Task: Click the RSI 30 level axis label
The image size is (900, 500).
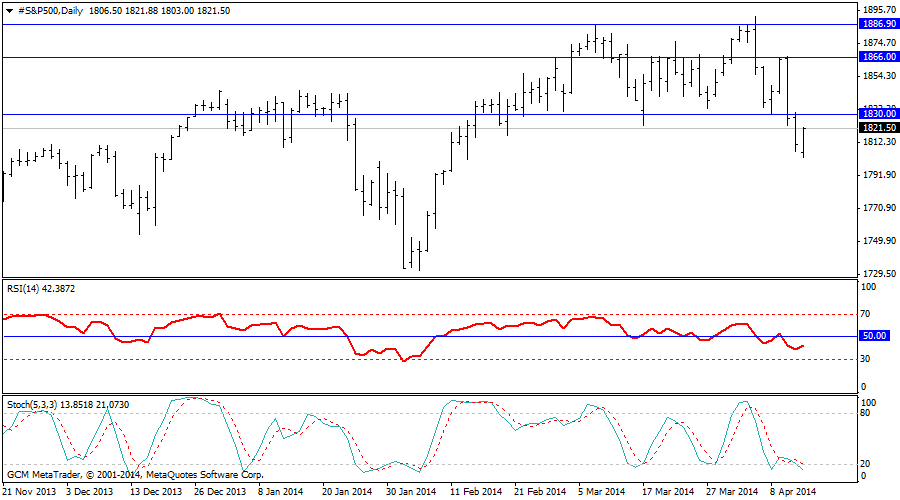Action: tap(866, 359)
